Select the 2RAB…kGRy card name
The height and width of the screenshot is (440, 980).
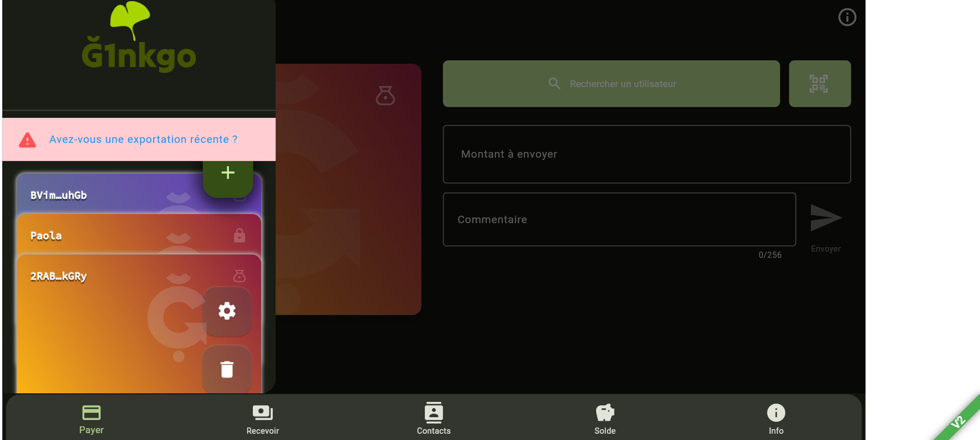tap(59, 277)
